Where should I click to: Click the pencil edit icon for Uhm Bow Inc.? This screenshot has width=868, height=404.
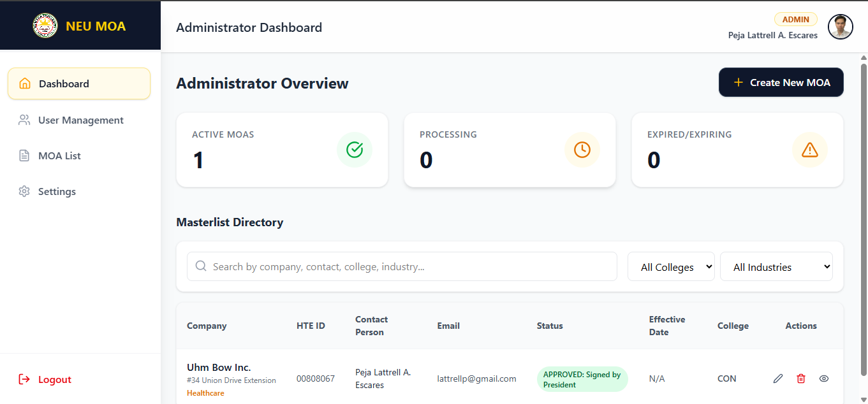778,379
